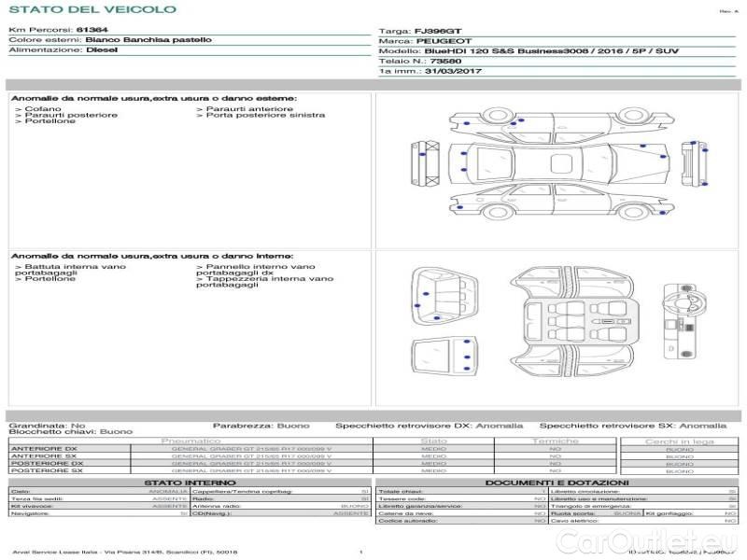Image resolution: width=747 pixels, height=560 pixels.
Task: Click the narrow end-view diagram right of the top-view car
Action: pos(694,163)
